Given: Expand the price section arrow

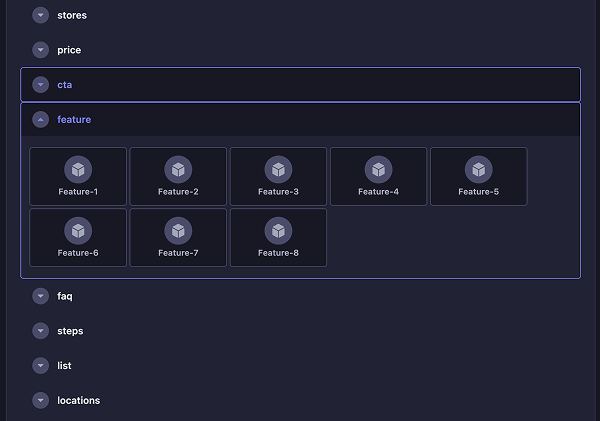Looking at the screenshot, I should tap(41, 50).
